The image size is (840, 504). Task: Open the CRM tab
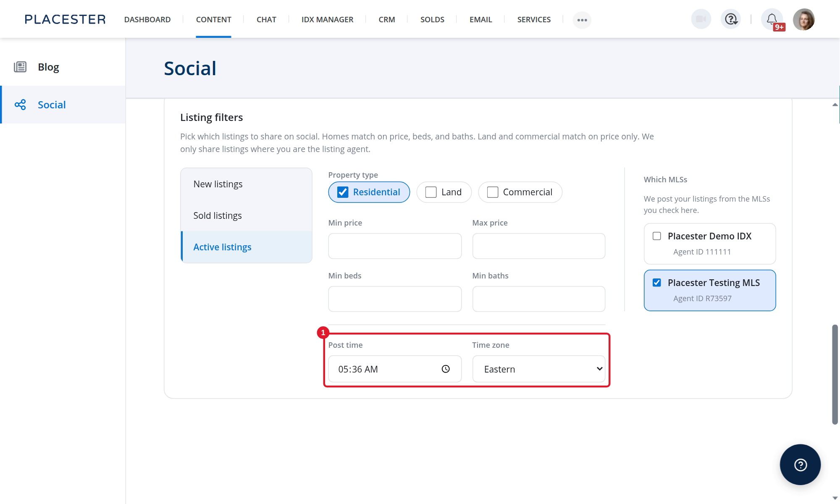387,19
